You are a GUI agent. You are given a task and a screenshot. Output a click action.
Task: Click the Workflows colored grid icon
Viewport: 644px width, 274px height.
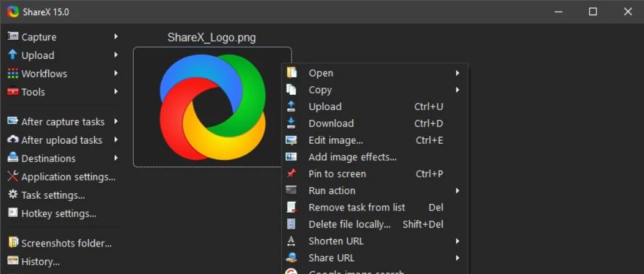click(x=13, y=73)
